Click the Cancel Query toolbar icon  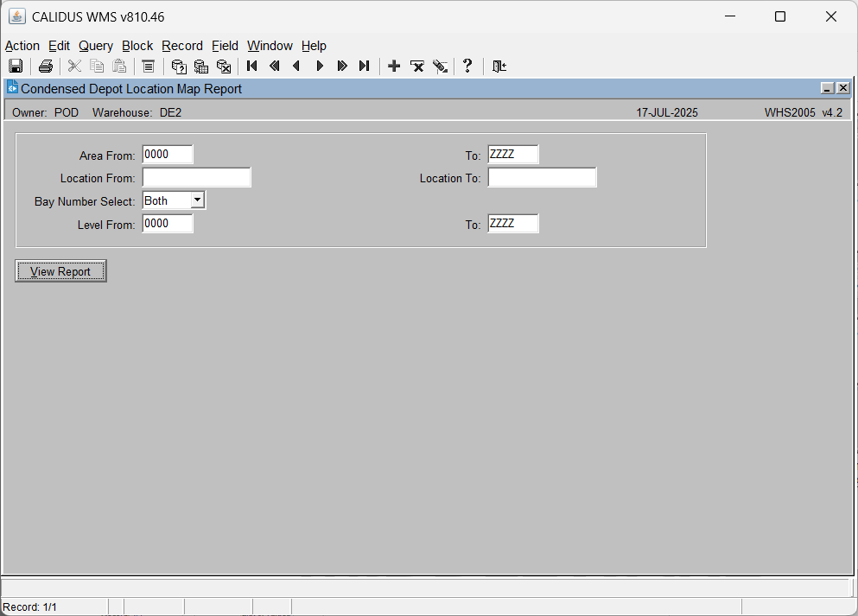[223, 67]
